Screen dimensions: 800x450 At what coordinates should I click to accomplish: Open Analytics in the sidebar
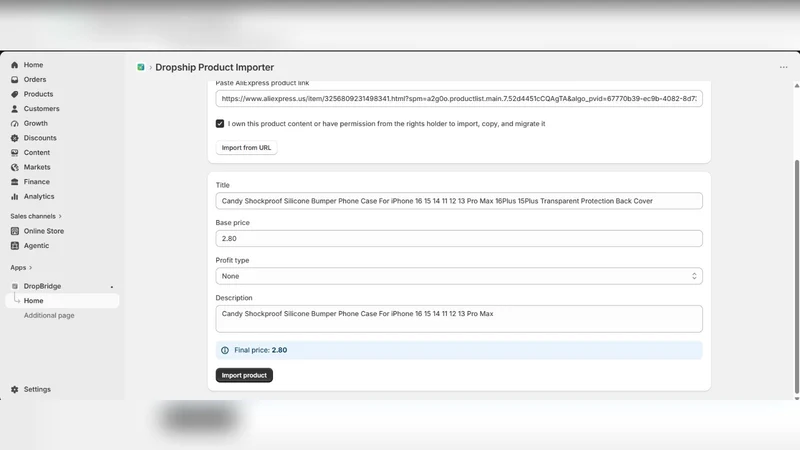pos(39,196)
